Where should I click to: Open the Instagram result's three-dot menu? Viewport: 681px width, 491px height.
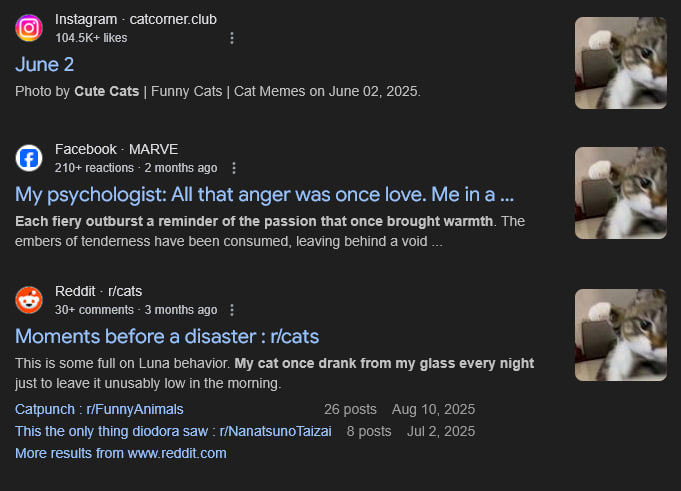tap(232, 38)
